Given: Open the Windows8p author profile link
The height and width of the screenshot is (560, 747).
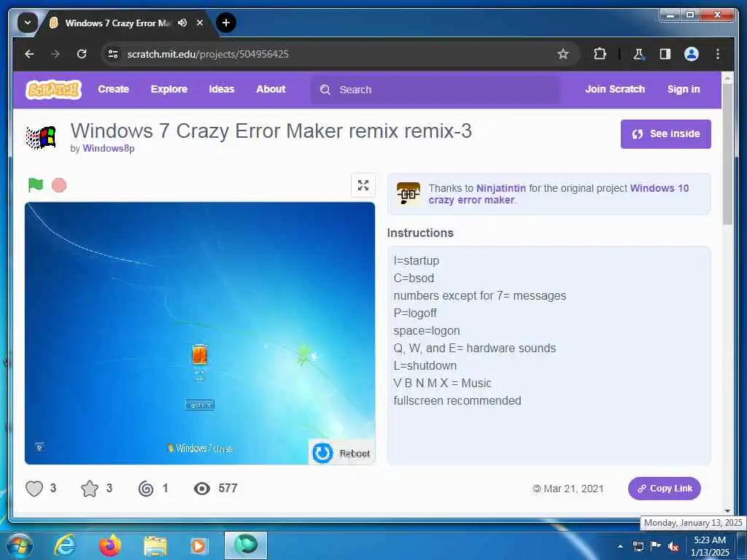Looking at the screenshot, I should click(109, 148).
